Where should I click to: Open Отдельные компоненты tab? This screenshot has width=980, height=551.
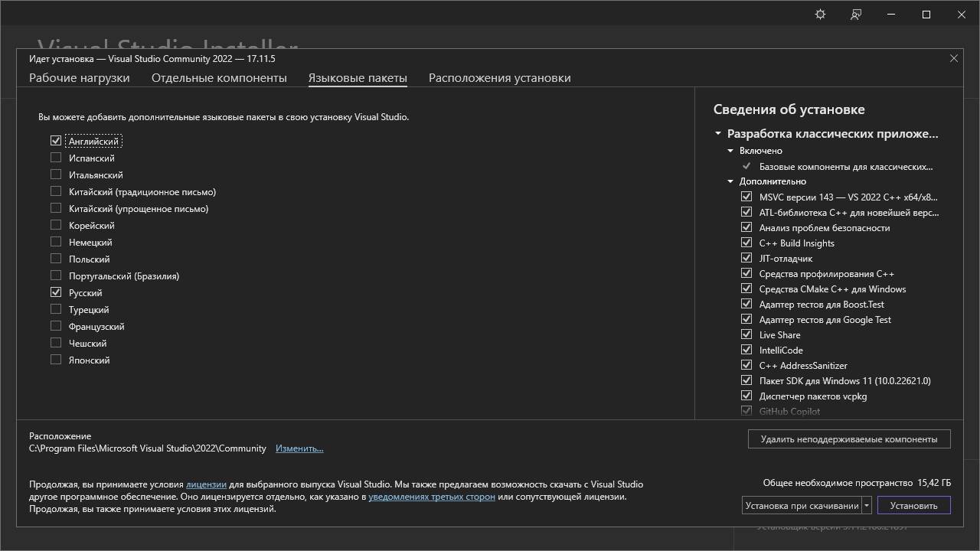[x=219, y=78]
